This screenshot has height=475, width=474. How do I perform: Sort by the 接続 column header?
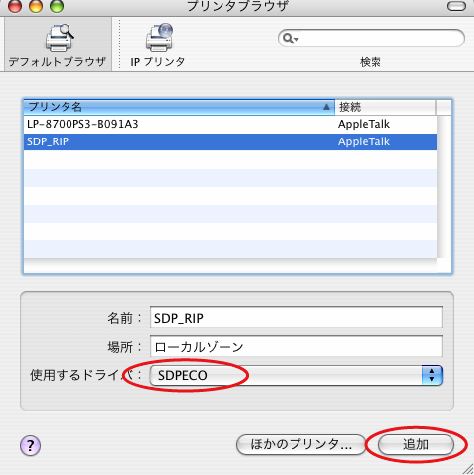point(385,107)
